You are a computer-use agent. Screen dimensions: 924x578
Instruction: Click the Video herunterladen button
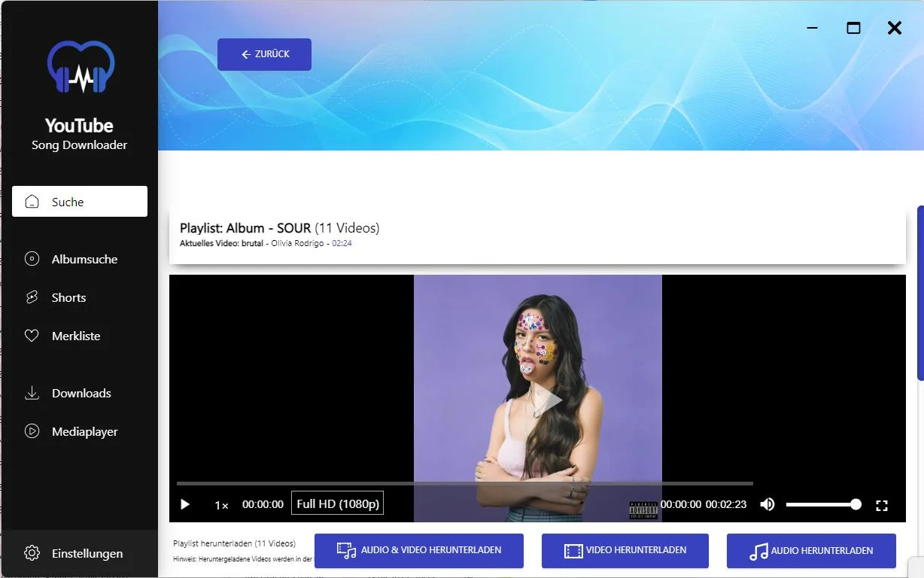tap(625, 551)
